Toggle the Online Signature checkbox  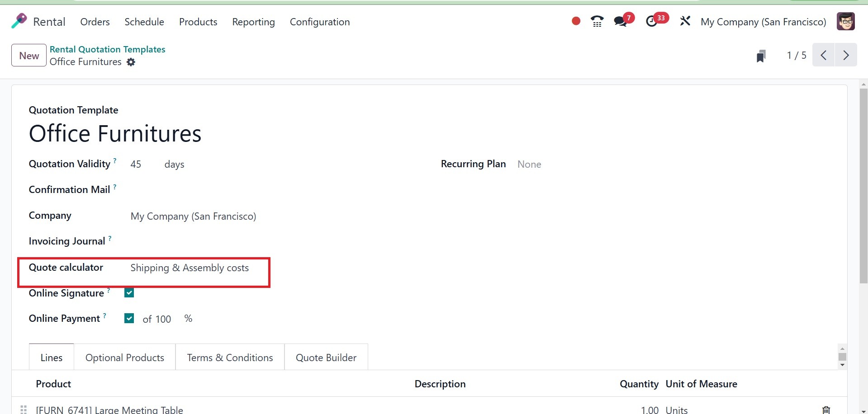[129, 293]
